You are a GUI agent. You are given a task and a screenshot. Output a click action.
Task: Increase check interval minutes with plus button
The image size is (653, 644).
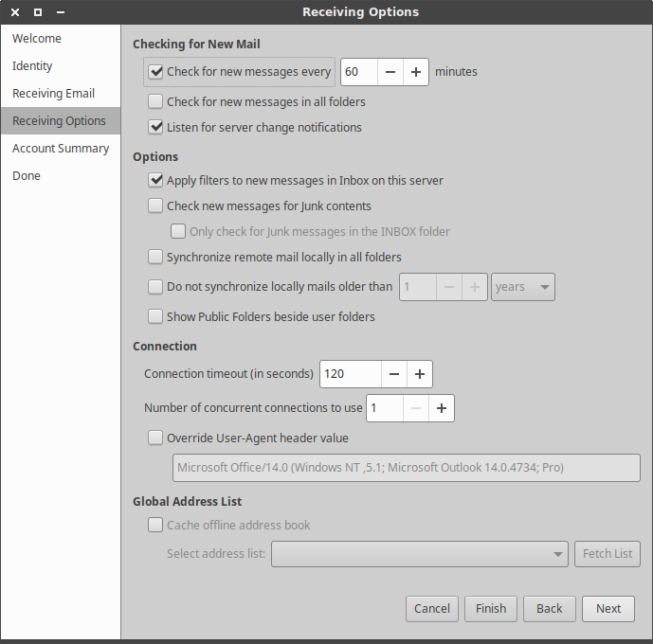pos(416,72)
